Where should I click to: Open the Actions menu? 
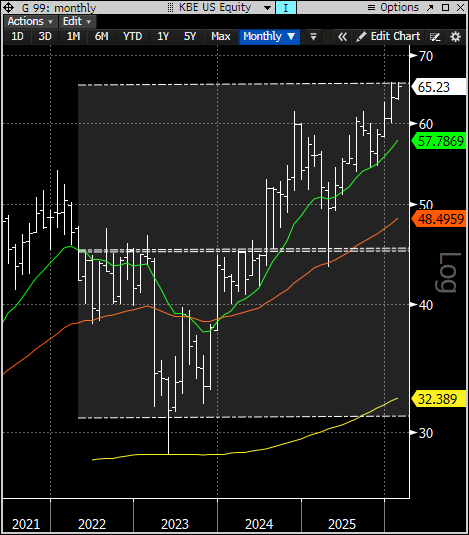[30, 21]
